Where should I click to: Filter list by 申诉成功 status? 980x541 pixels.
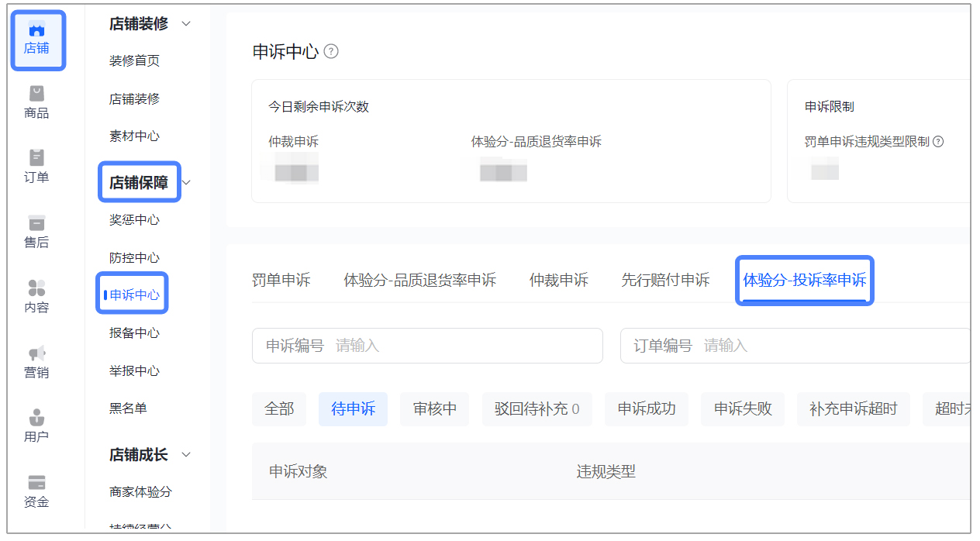click(x=647, y=408)
